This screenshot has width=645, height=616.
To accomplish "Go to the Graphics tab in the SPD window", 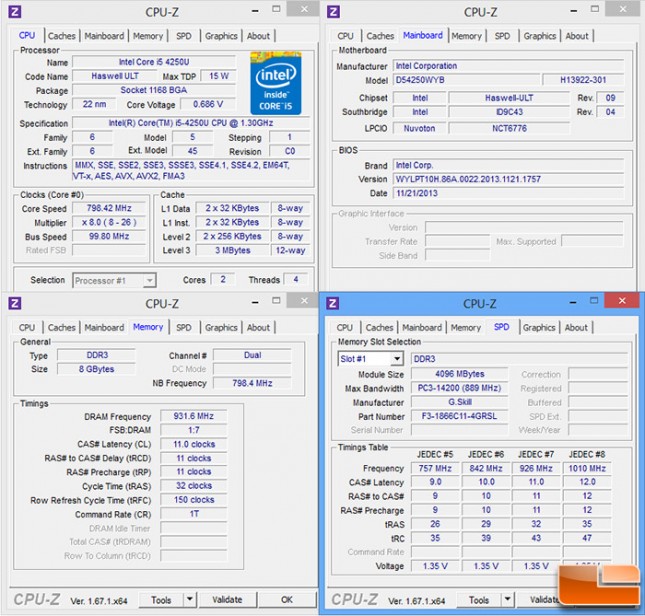I will coord(539,328).
